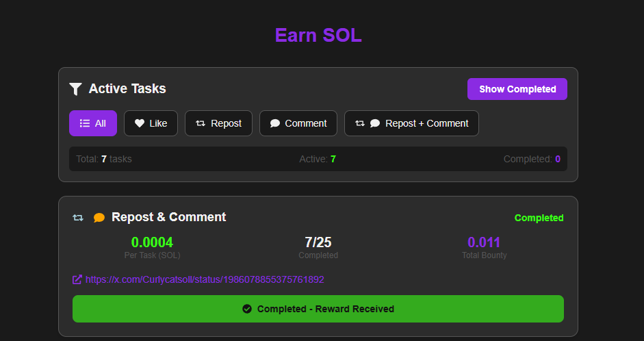Image resolution: width=644 pixels, height=341 pixels.
Task: Click the retweet icon in the Repost filter
Action: point(201,123)
